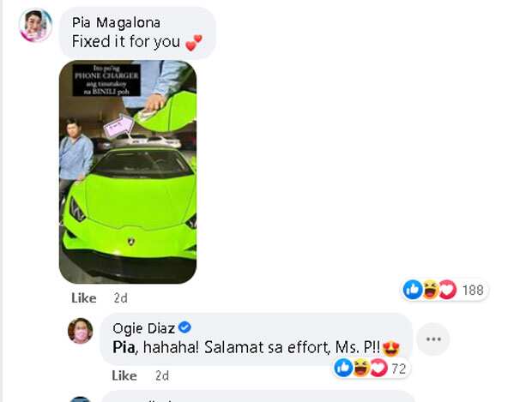Image resolution: width=532 pixels, height=402 pixels.
Task: Open Pia Magalona's profile picture
Action: (x=36, y=26)
